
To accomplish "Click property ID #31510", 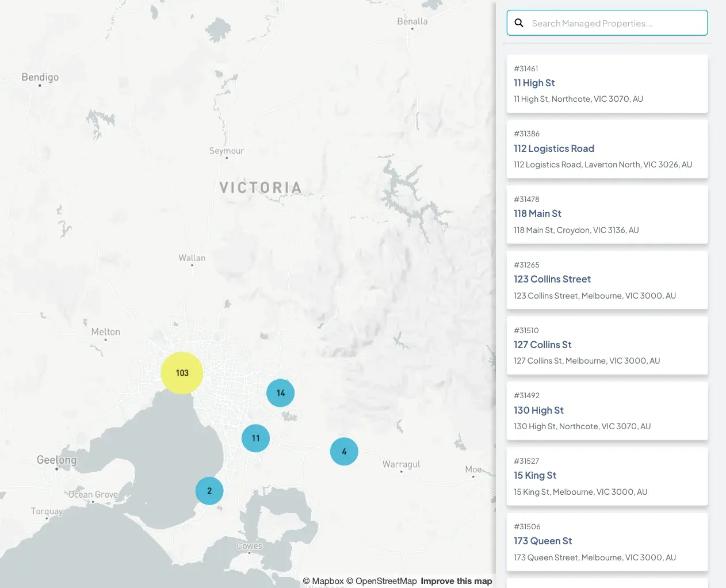I will point(526,330).
